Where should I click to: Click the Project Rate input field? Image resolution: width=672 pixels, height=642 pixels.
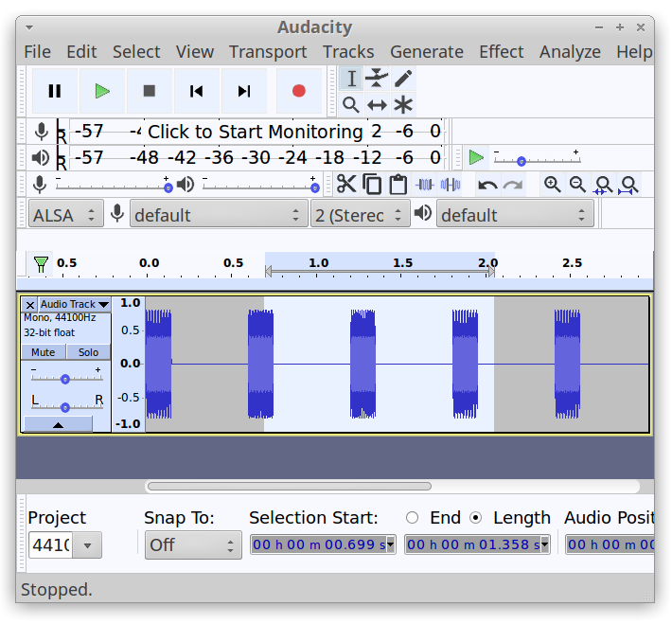coord(51,545)
